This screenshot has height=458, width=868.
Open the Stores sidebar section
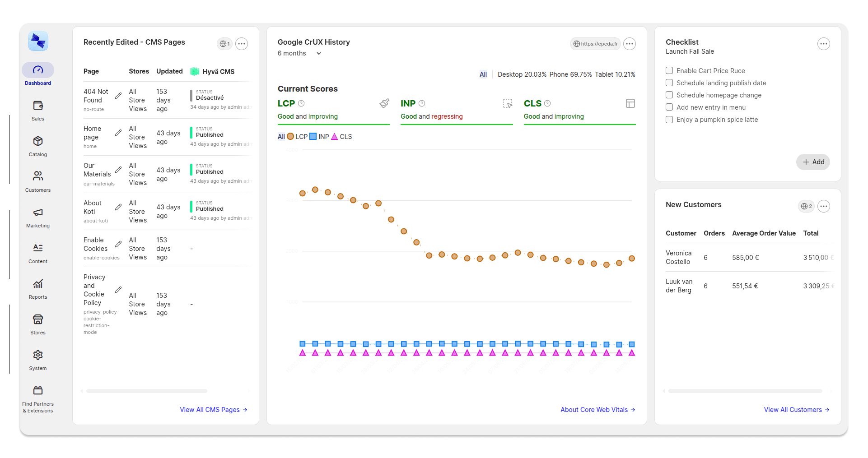pyautogui.click(x=38, y=324)
